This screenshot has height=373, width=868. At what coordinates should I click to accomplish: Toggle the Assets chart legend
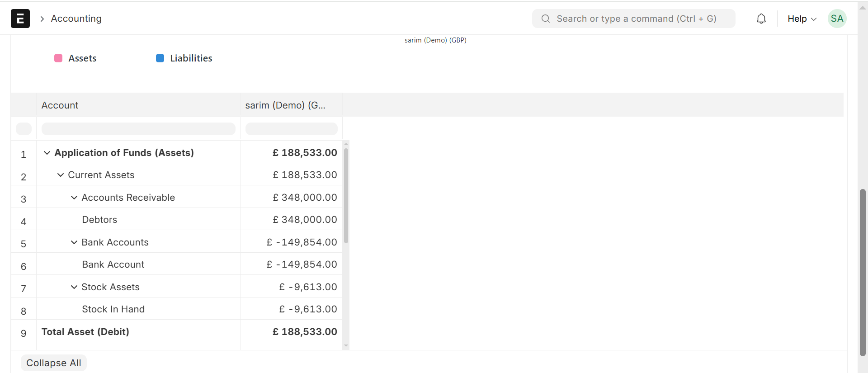(75, 58)
